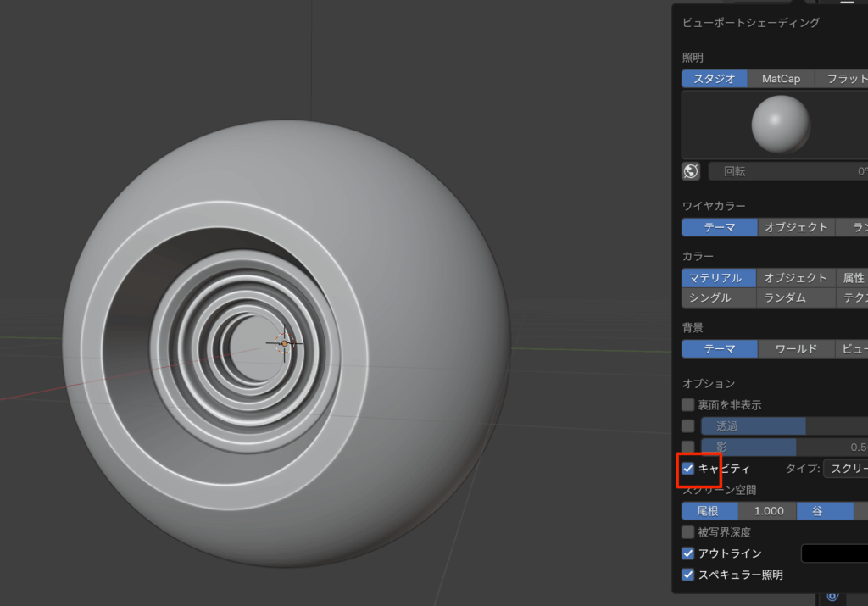Set color mode to 属性
The height and width of the screenshot is (606, 868).
click(x=852, y=278)
